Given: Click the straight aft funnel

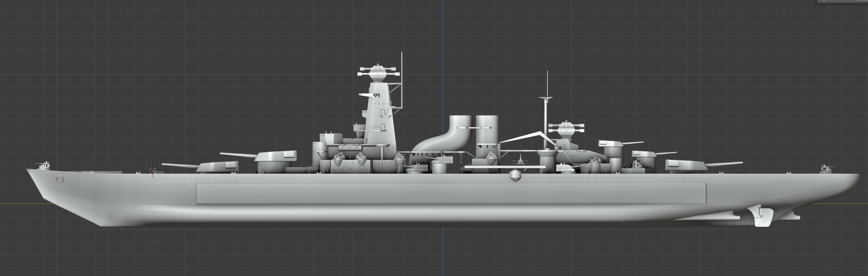Looking at the screenshot, I should click(487, 135).
